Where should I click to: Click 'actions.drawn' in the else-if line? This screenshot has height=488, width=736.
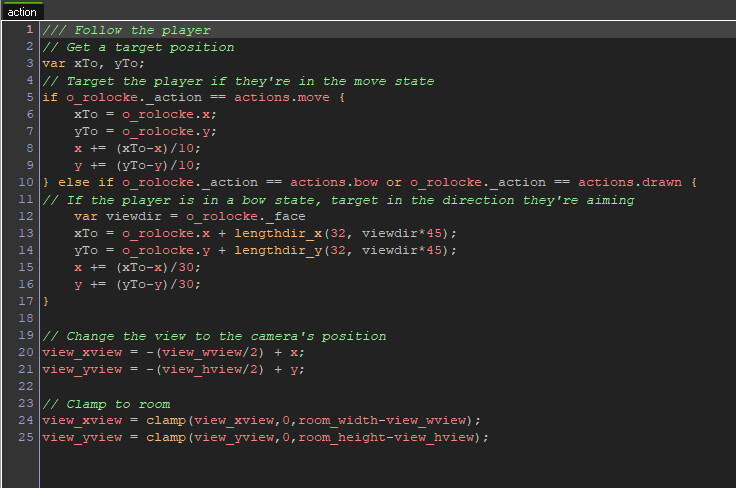[x=629, y=182]
